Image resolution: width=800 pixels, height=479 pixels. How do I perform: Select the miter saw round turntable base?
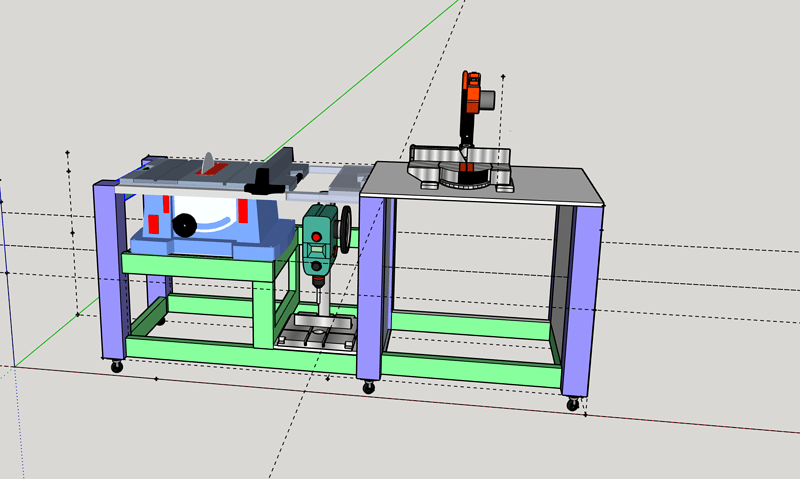463,178
